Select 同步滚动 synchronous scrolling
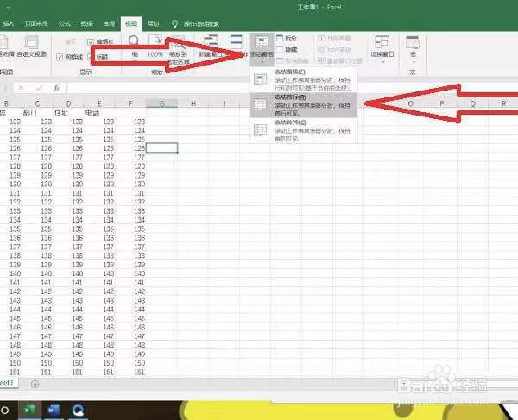 pyautogui.click(x=334, y=49)
